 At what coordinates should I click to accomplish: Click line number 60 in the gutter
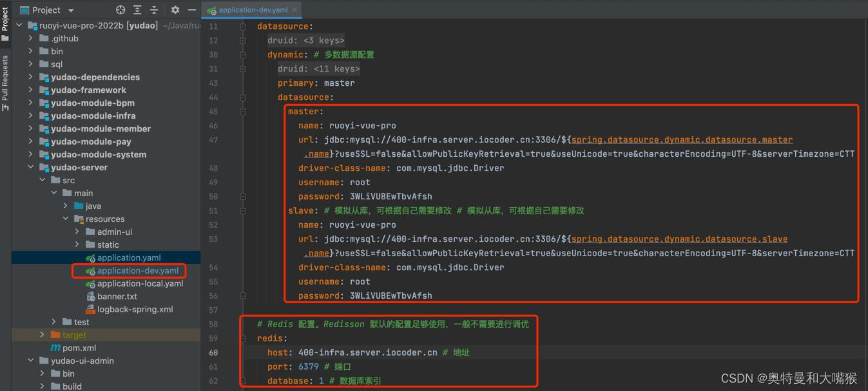pyautogui.click(x=213, y=352)
